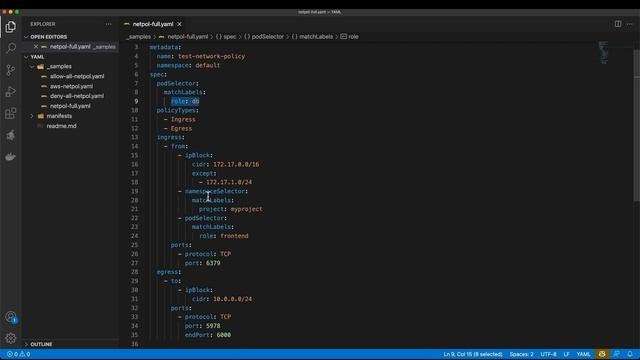Click the split editor right icon
This screenshot has height=360, width=640.
[618, 24]
